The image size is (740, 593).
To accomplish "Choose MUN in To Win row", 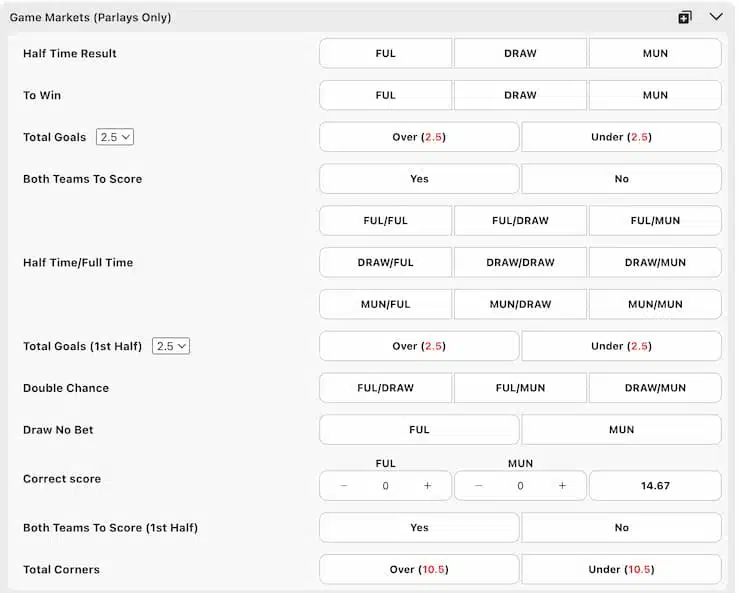I will [655, 95].
